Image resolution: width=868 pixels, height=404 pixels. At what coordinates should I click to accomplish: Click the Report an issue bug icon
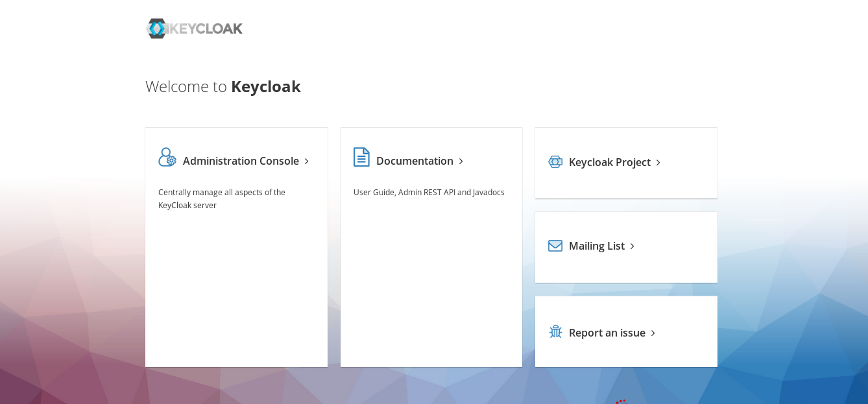(x=555, y=331)
